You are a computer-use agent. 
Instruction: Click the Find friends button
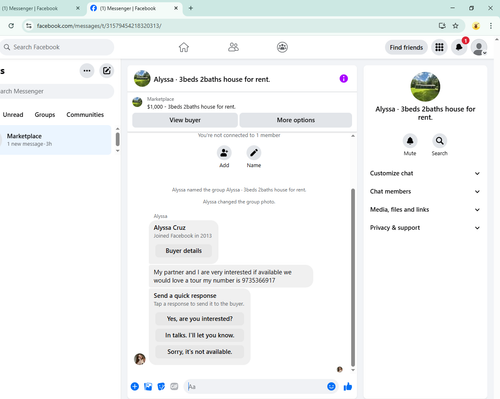coord(406,47)
